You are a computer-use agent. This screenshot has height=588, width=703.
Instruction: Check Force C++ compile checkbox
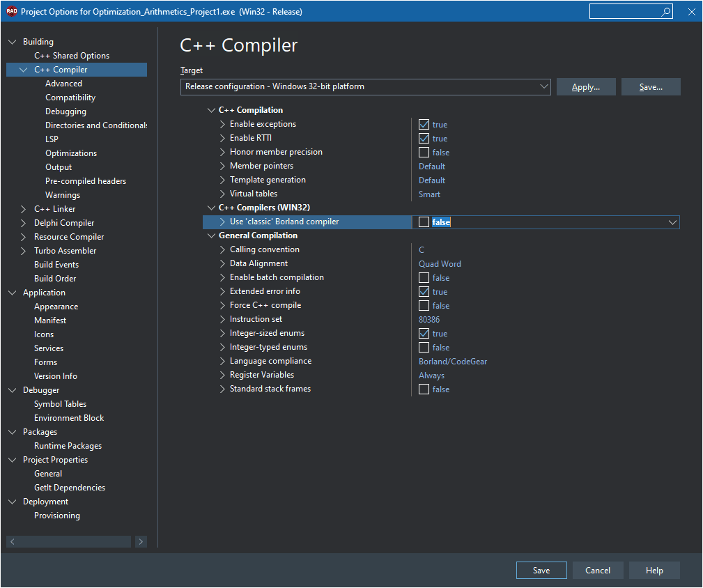(x=424, y=306)
